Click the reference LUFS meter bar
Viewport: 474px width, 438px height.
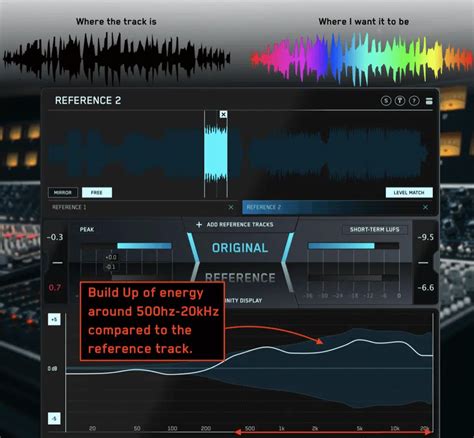pos(345,278)
